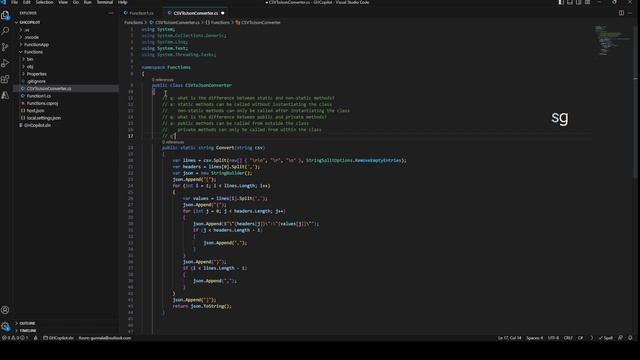
Task: Open Function1.cs in explorer tree
Action: 39,96
